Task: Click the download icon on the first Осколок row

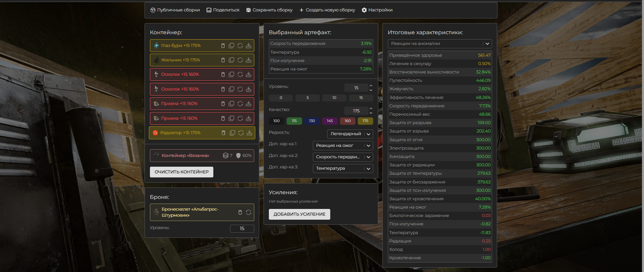Action: click(x=249, y=74)
